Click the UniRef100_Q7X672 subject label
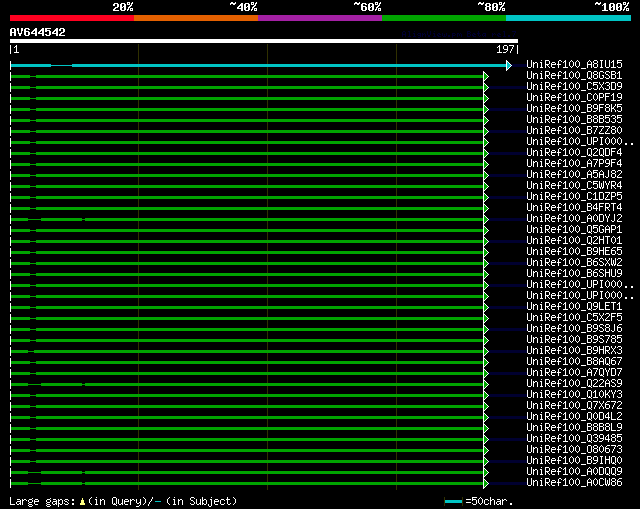The height and width of the screenshot is (509, 640). point(574,406)
